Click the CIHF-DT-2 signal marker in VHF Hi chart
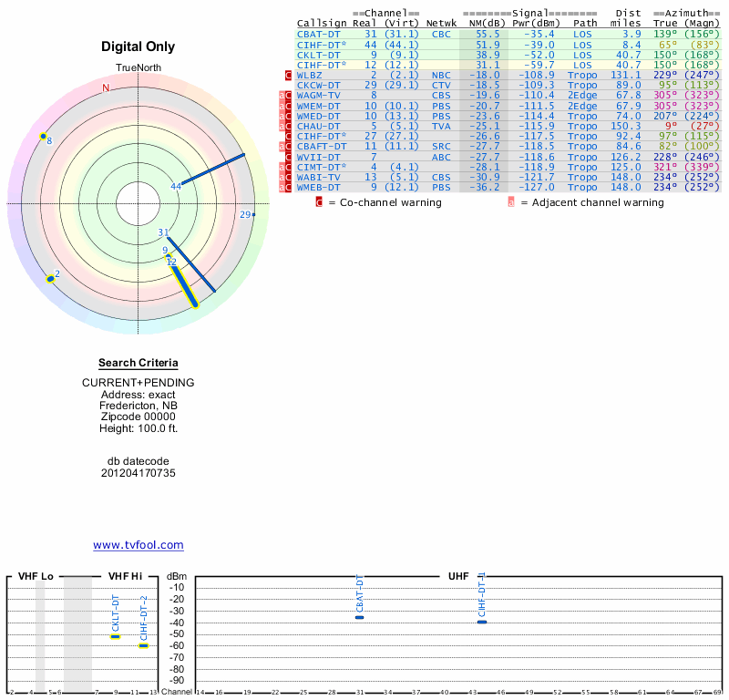This screenshot has height=700, width=729. coord(143,645)
